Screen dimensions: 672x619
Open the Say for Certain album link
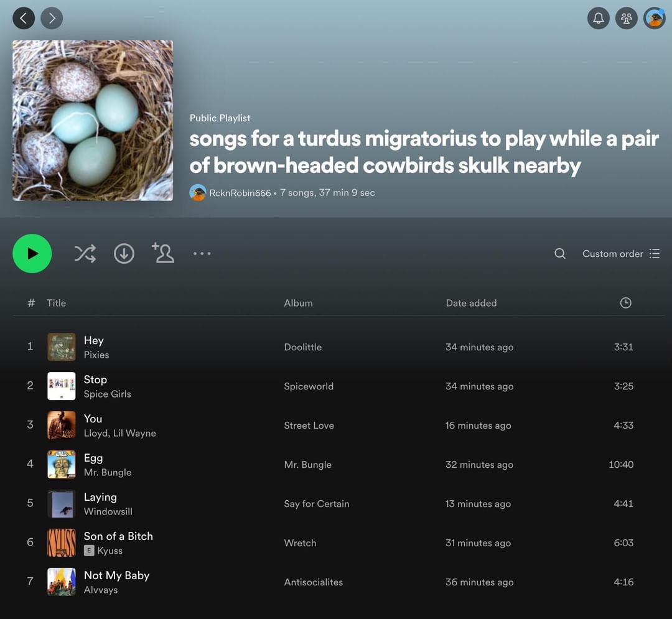(x=316, y=504)
